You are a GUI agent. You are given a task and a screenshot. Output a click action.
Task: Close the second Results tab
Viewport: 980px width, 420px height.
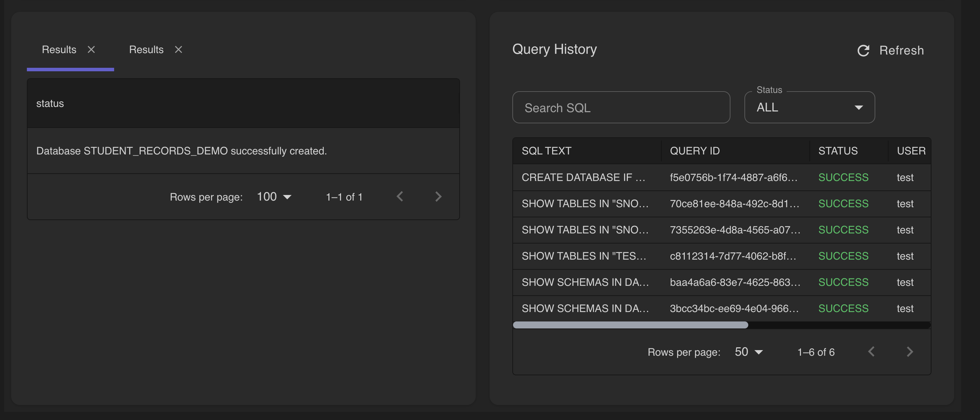coord(178,50)
